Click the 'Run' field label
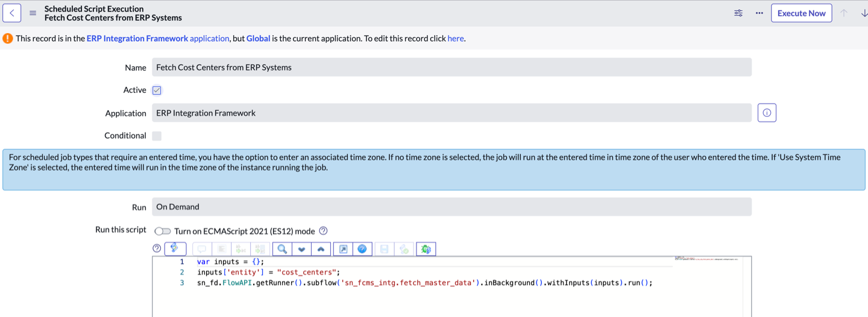The image size is (868, 317). (x=139, y=207)
